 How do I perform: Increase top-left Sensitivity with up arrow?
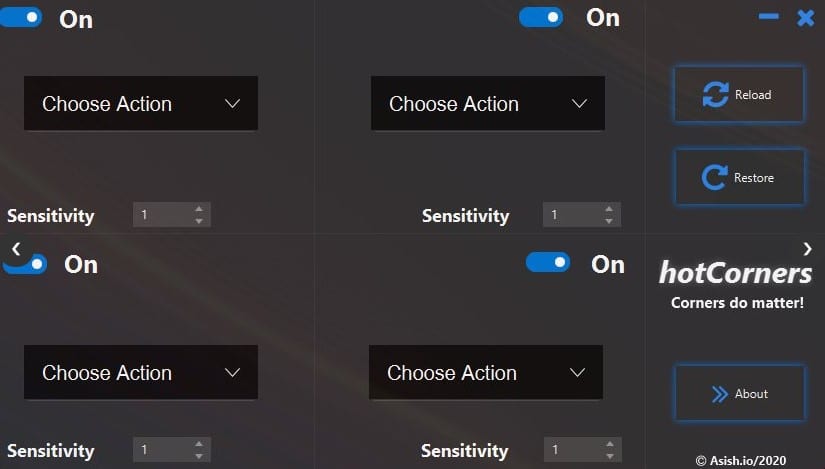pyautogui.click(x=199, y=209)
